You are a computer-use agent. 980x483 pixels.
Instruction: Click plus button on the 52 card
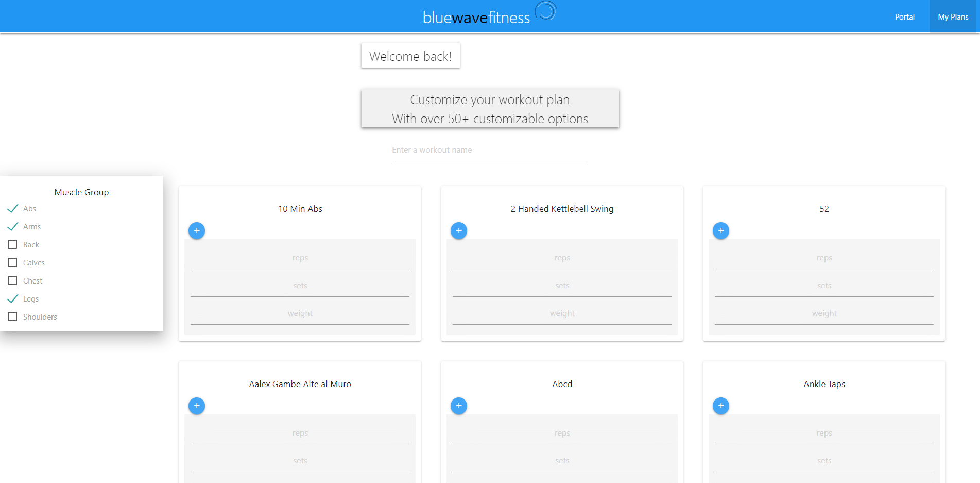721,230
